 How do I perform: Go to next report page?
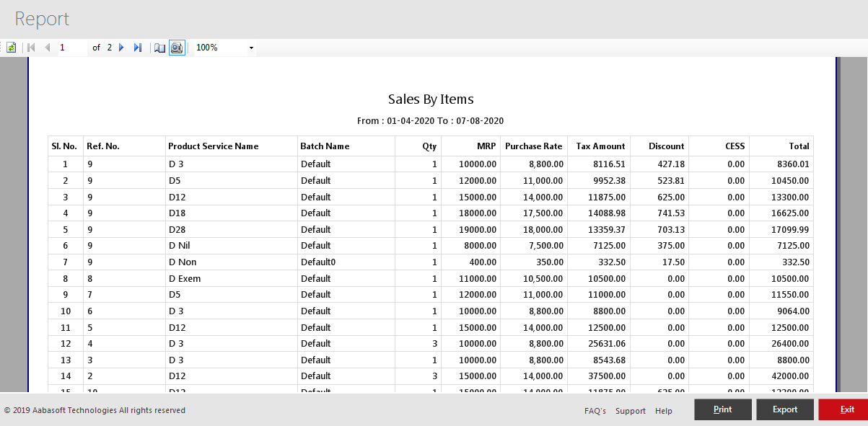pyautogui.click(x=121, y=48)
